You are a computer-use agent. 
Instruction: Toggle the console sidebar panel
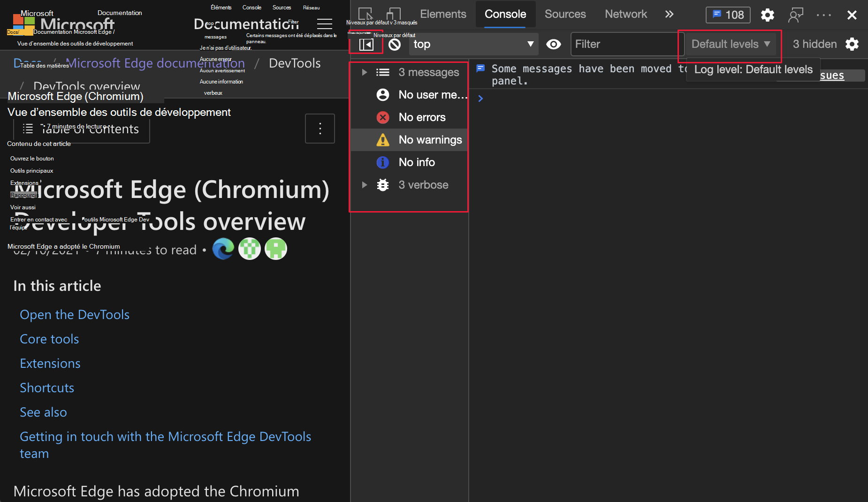366,44
